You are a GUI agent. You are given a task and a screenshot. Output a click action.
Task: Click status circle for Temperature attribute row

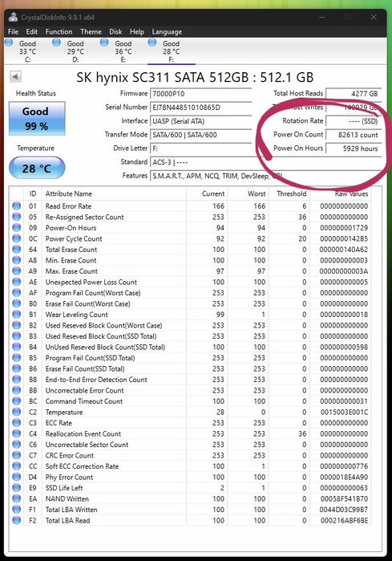[x=17, y=412]
